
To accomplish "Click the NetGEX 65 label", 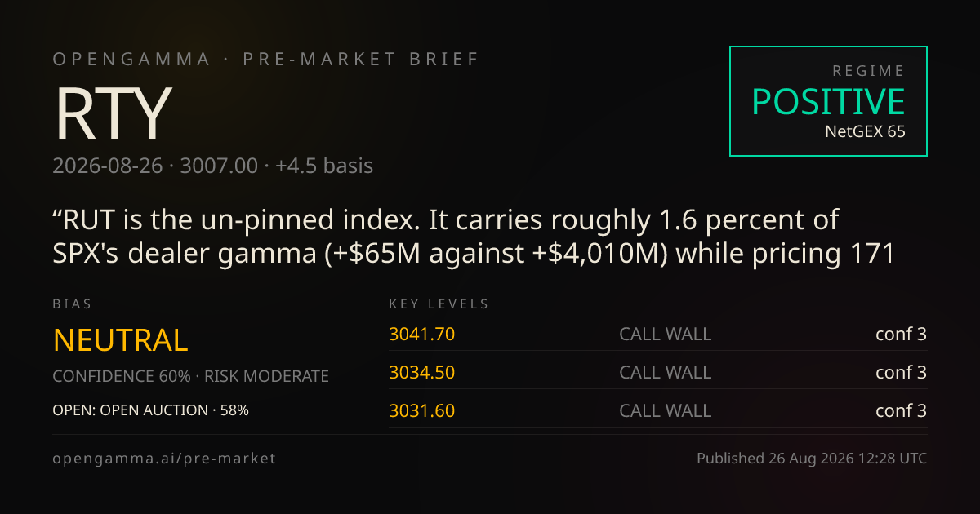I will tap(865, 131).
